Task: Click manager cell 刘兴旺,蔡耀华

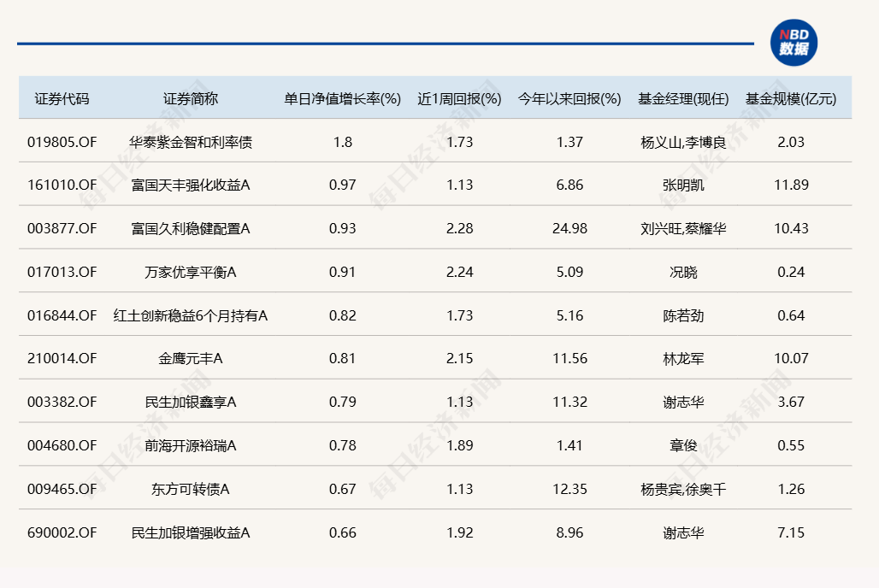Action: [683, 229]
